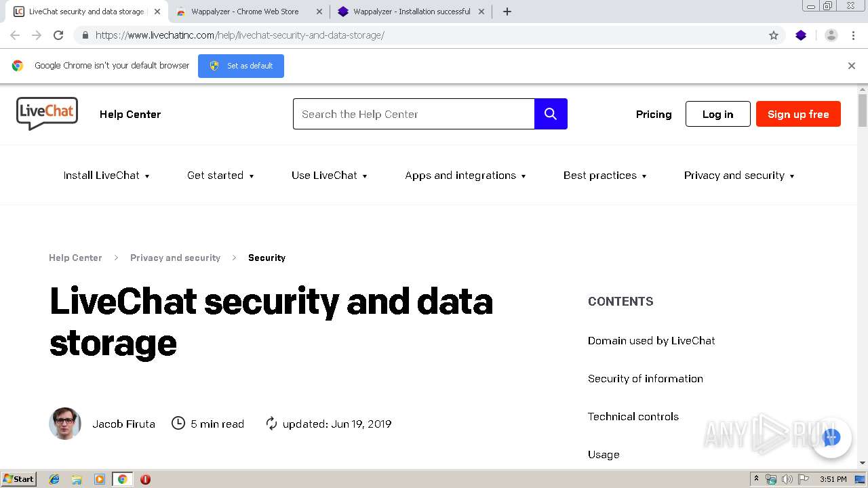The width and height of the screenshot is (868, 488).
Task: Bookmark this page with the star icon
Action: click(x=774, y=35)
